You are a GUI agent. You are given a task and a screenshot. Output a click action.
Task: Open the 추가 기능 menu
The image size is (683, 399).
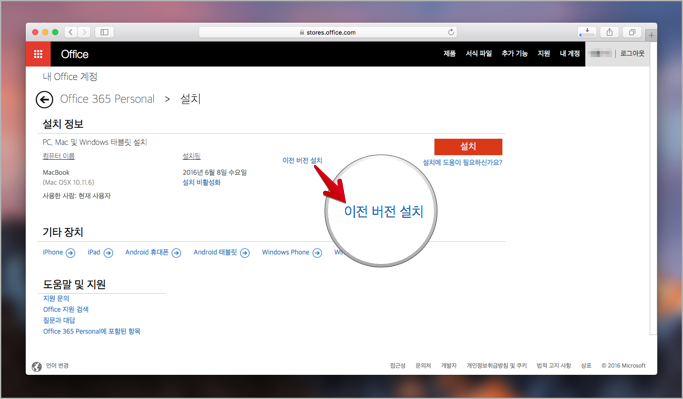pyautogui.click(x=514, y=54)
